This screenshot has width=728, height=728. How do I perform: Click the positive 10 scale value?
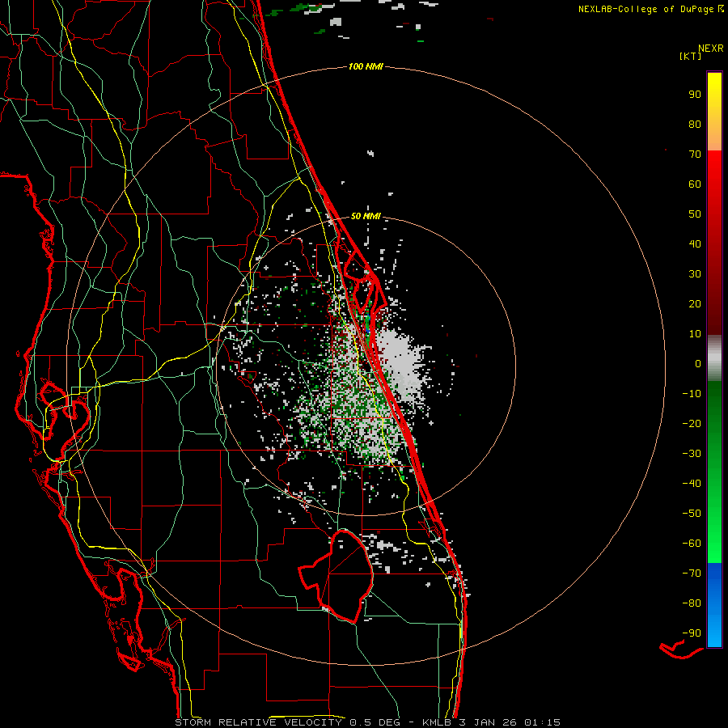point(695,334)
